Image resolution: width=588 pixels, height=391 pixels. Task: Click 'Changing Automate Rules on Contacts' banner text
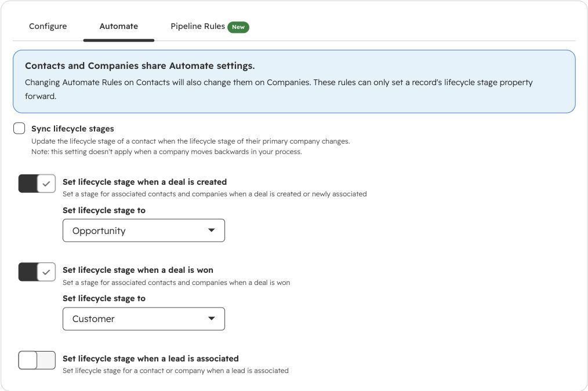pos(278,89)
